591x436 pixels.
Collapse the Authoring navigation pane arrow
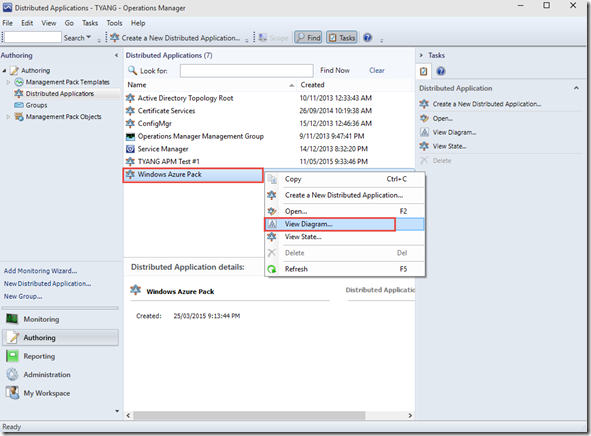(116, 55)
